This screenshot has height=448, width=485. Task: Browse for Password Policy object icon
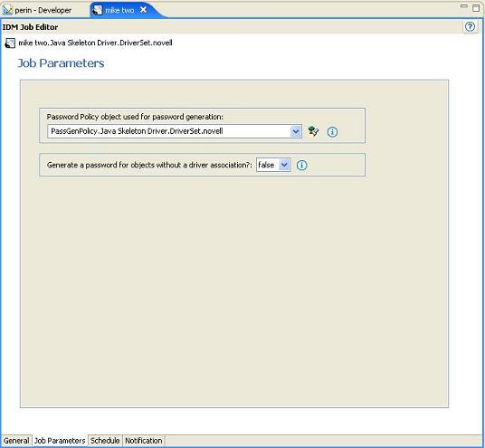(313, 131)
